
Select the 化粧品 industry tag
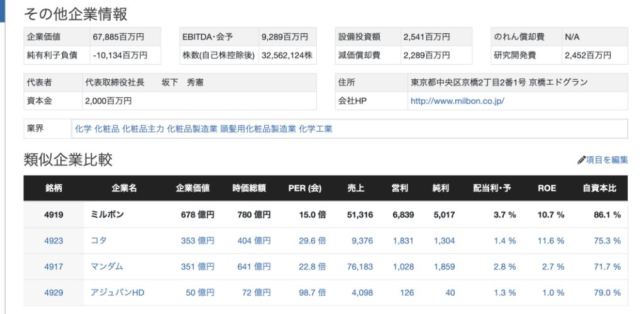107,129
